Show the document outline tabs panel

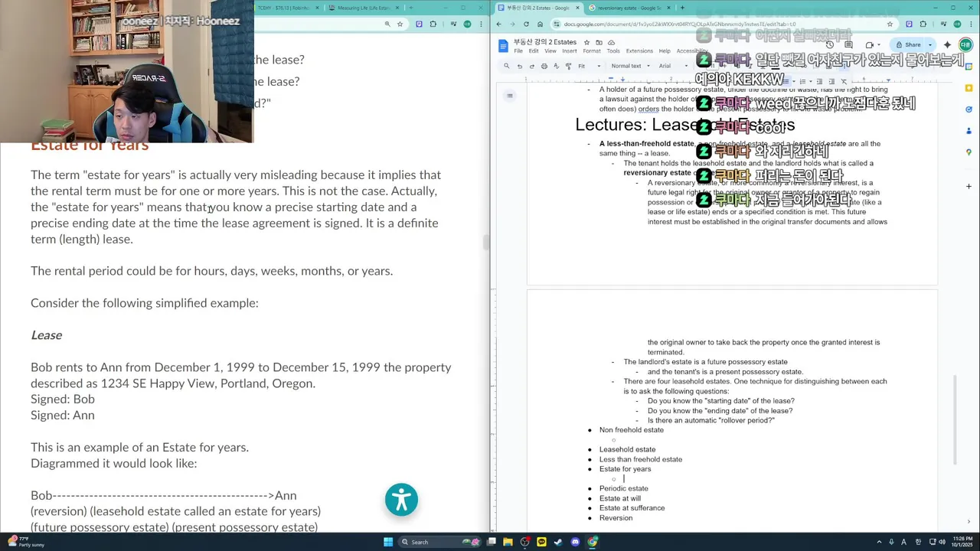[510, 96]
